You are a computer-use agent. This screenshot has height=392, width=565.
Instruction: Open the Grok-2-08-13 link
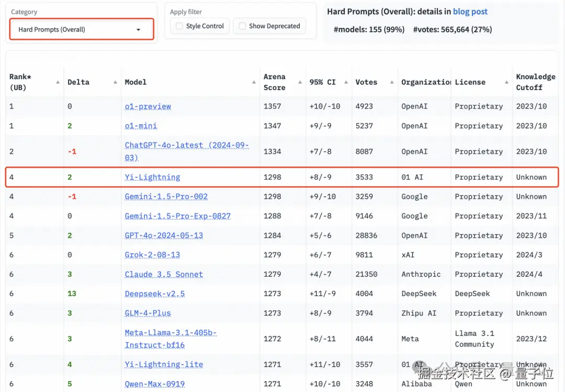[152, 255]
